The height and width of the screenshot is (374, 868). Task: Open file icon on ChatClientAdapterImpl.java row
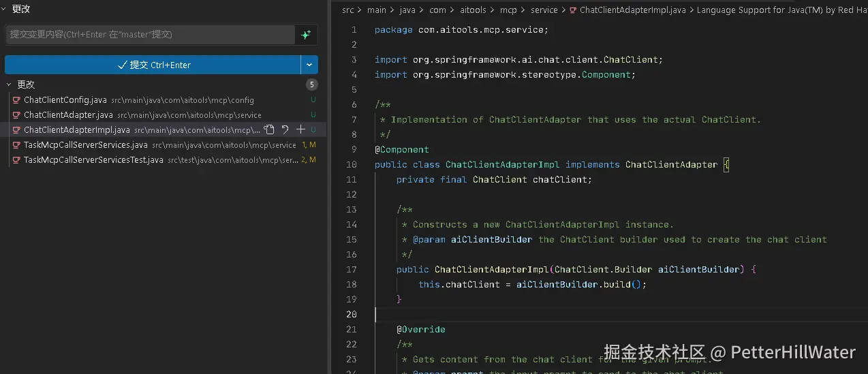[270, 129]
